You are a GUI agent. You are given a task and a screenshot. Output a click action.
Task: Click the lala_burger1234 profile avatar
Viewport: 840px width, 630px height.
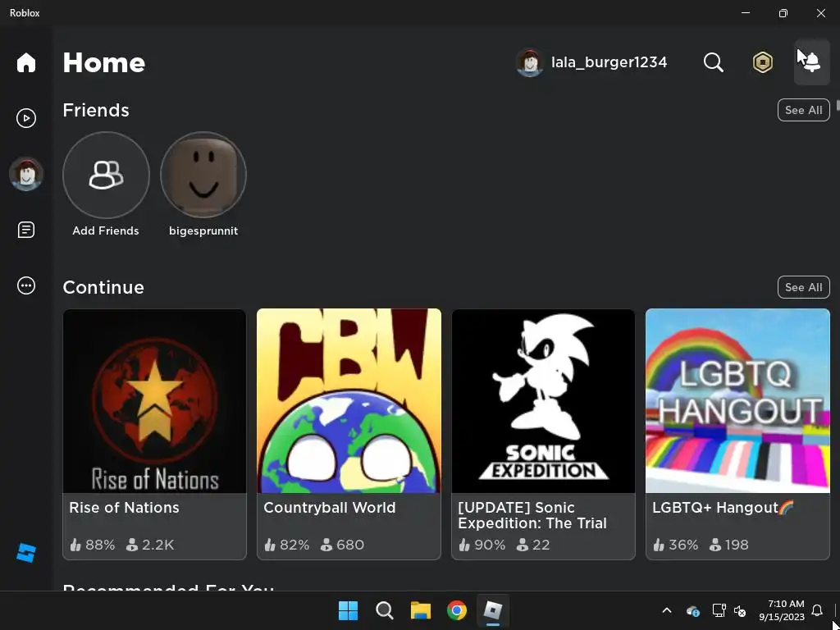click(530, 62)
